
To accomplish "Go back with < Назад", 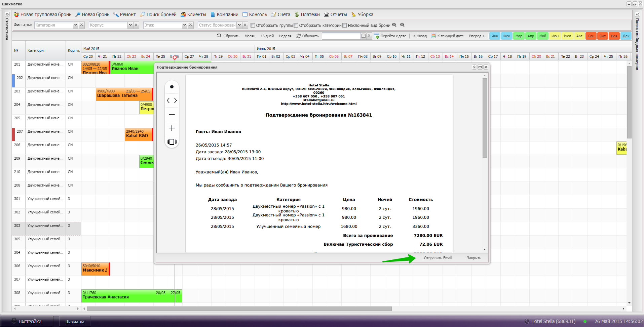I will [420, 36].
